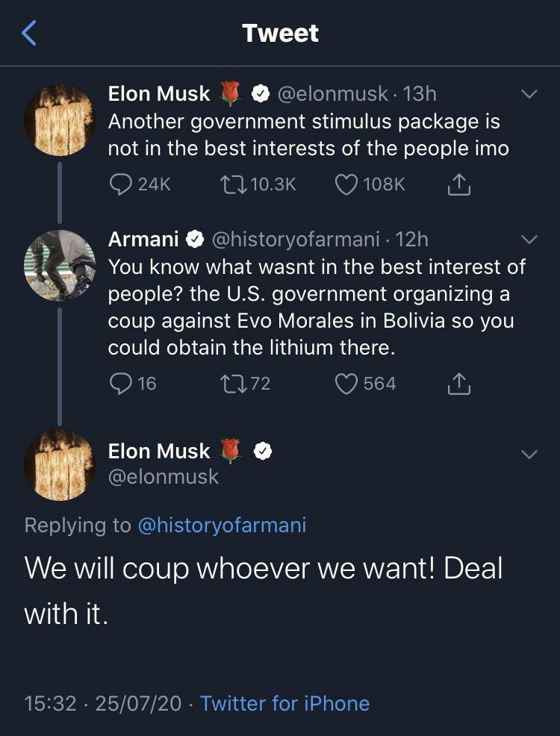Open the chevron menu on the main reply tweet
The image size is (560, 736).
(529, 455)
